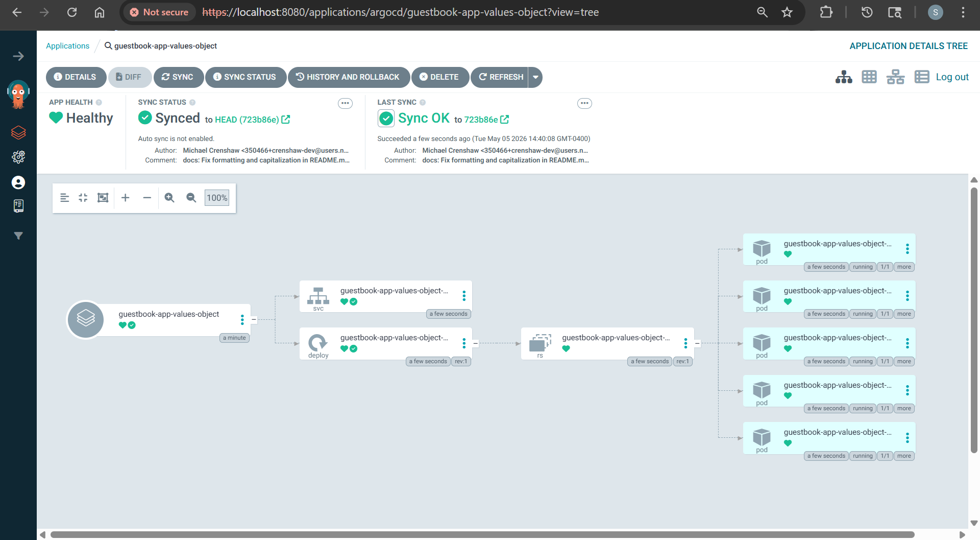Switch to the Pods grid view icon
This screenshot has height=540, width=980.
(x=869, y=77)
